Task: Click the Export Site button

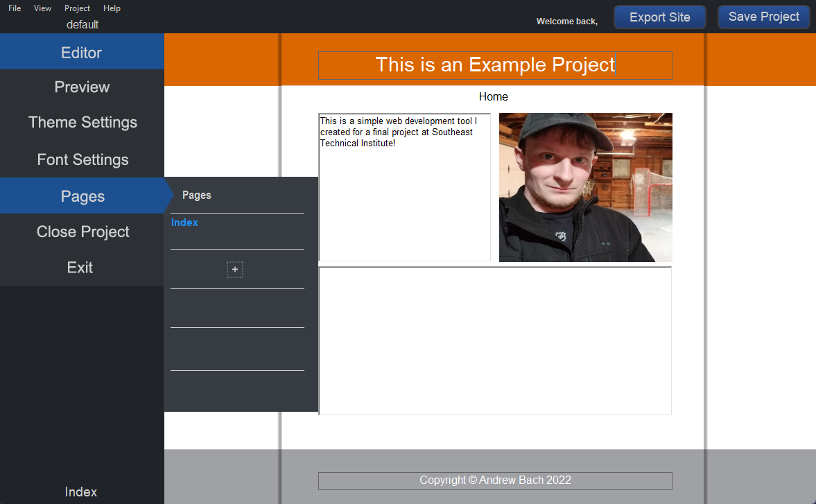Action: 659,17
